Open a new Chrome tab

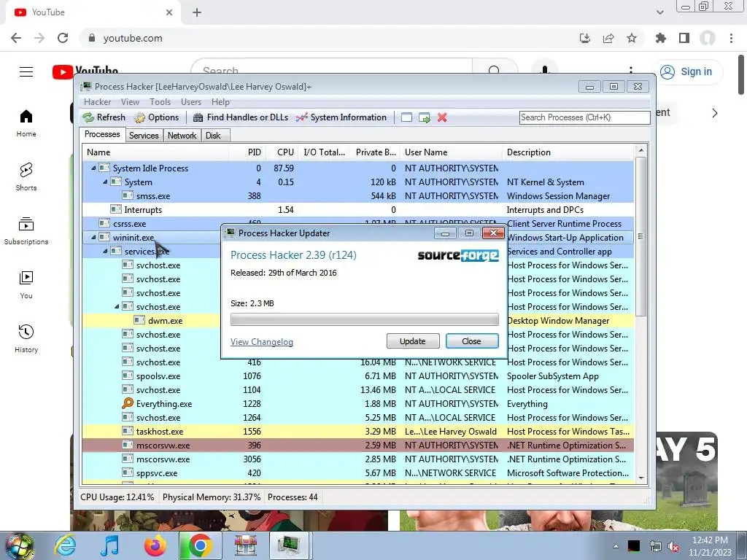point(197,12)
